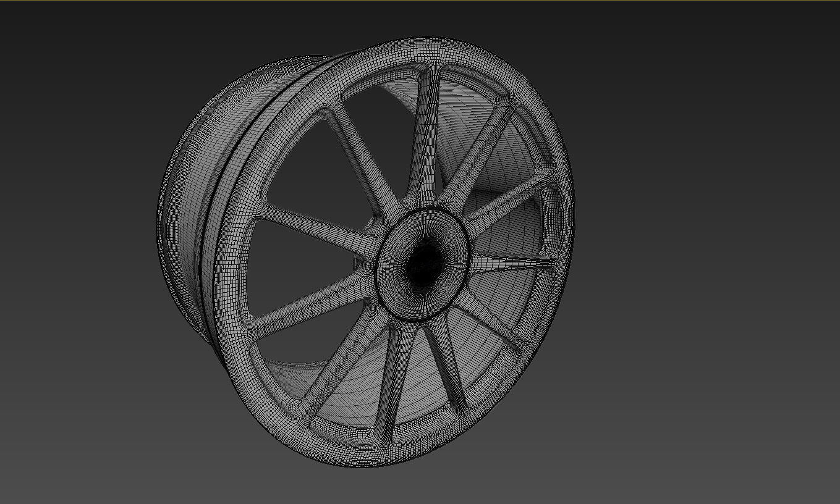
Task: Select the wheel's center hub in the viewport
Action: [x=423, y=264]
